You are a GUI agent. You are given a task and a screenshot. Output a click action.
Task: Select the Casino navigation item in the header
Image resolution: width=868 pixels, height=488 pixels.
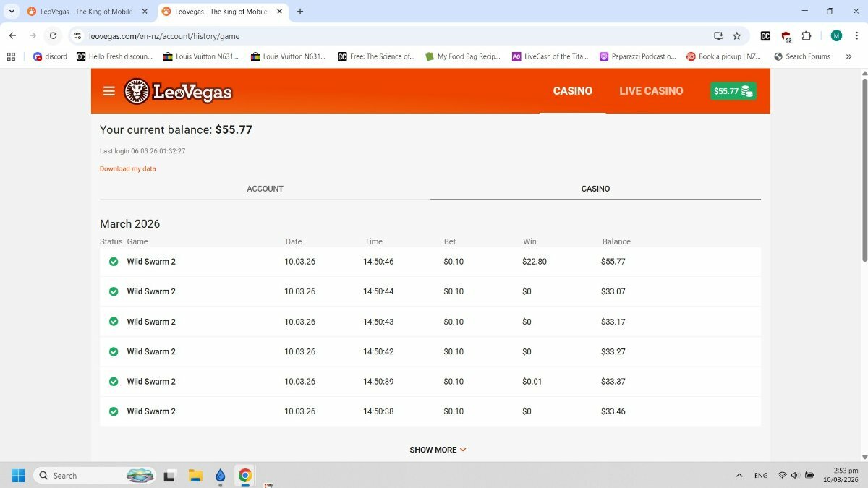(572, 91)
